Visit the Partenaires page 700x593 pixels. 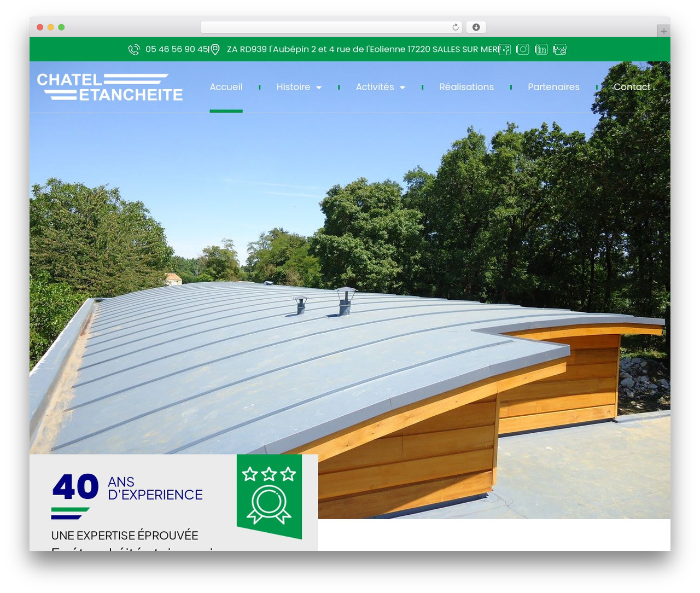[553, 87]
